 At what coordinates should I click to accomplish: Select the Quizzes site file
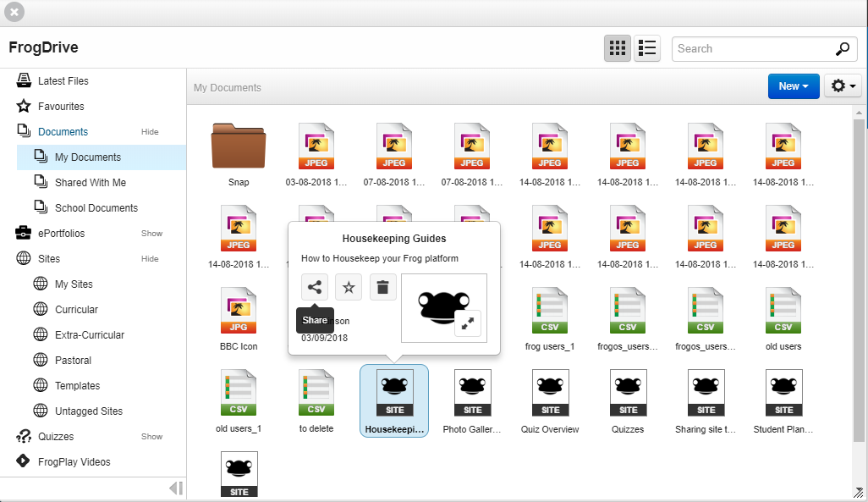click(628, 401)
